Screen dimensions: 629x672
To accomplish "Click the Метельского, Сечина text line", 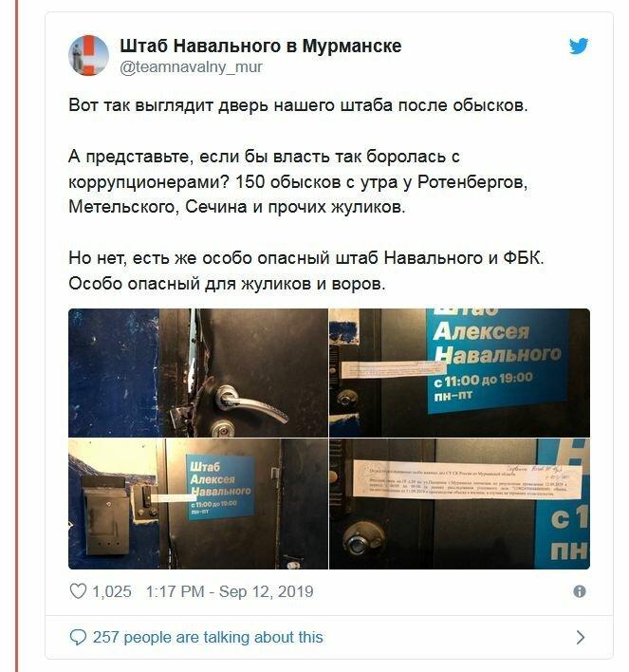I will tap(236, 207).
